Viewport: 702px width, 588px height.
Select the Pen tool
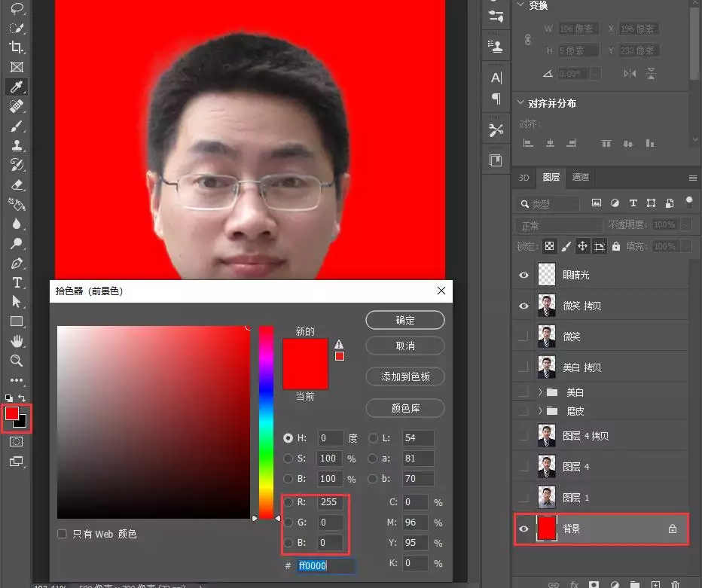(x=17, y=263)
